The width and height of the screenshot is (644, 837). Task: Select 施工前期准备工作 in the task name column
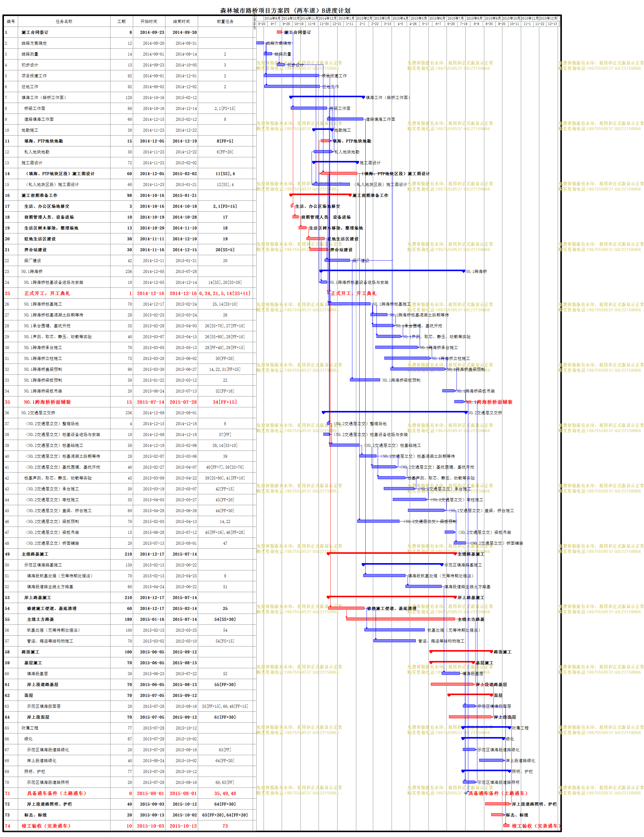40,195
